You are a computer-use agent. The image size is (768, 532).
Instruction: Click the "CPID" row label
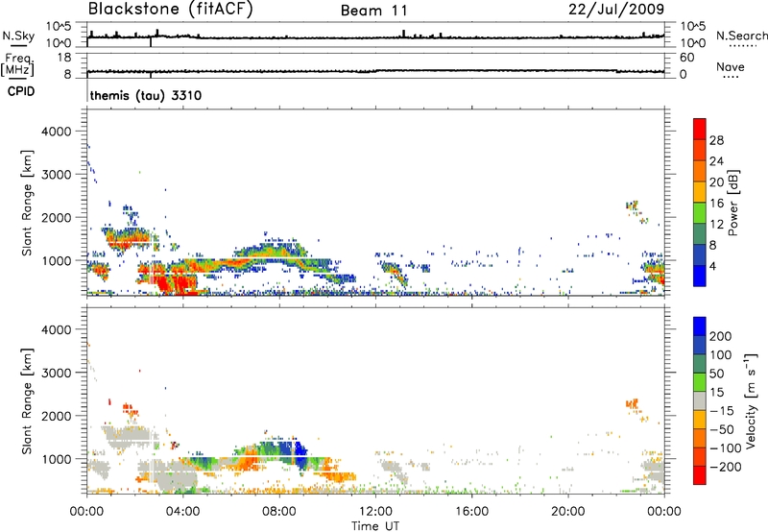21,91
